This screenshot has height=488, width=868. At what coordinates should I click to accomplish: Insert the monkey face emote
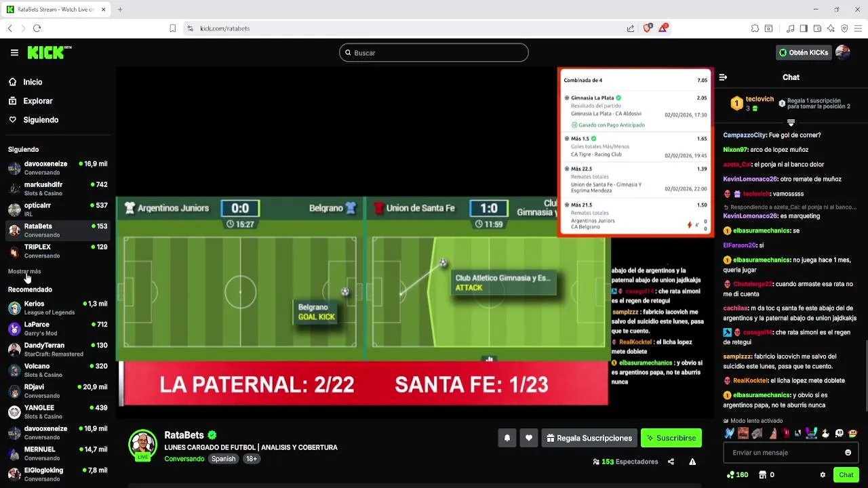[852, 434]
